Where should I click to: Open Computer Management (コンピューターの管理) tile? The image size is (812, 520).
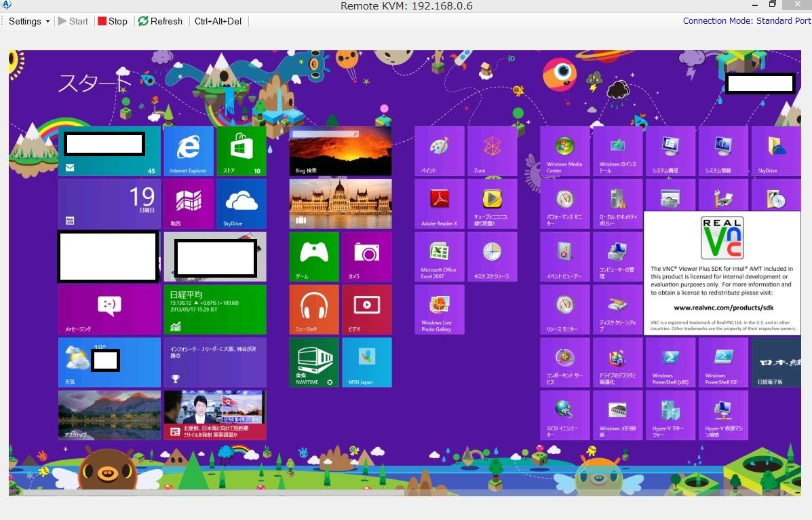click(x=618, y=257)
